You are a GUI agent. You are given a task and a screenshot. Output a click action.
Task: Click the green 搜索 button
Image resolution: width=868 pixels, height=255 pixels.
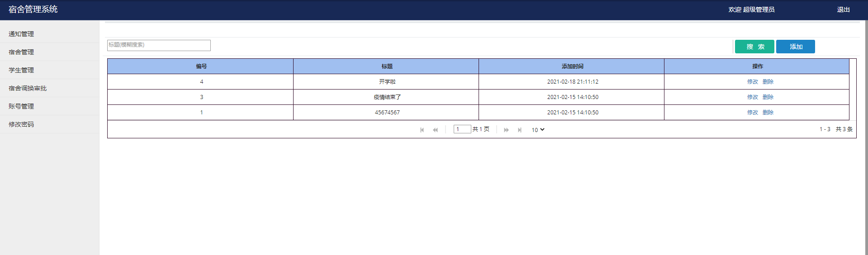(754, 47)
